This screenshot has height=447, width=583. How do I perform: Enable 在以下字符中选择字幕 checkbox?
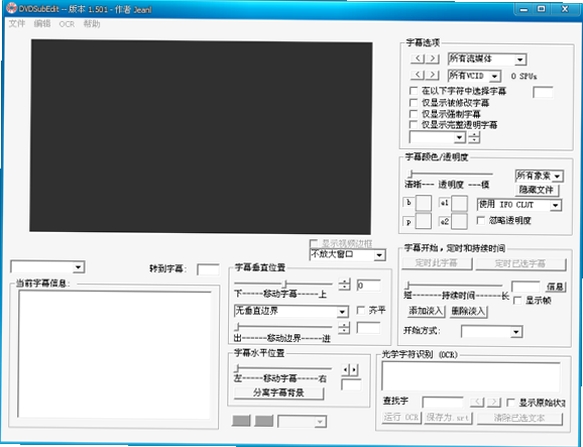coord(413,90)
